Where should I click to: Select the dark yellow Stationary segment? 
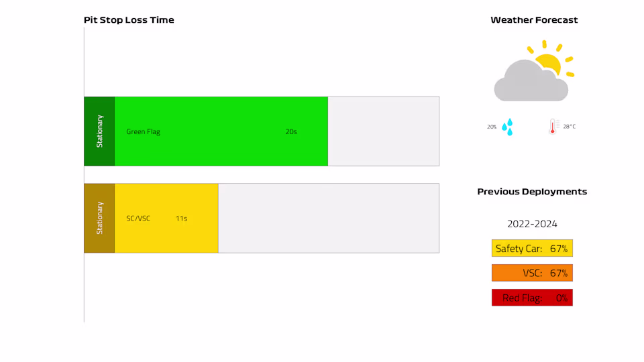pos(99,218)
